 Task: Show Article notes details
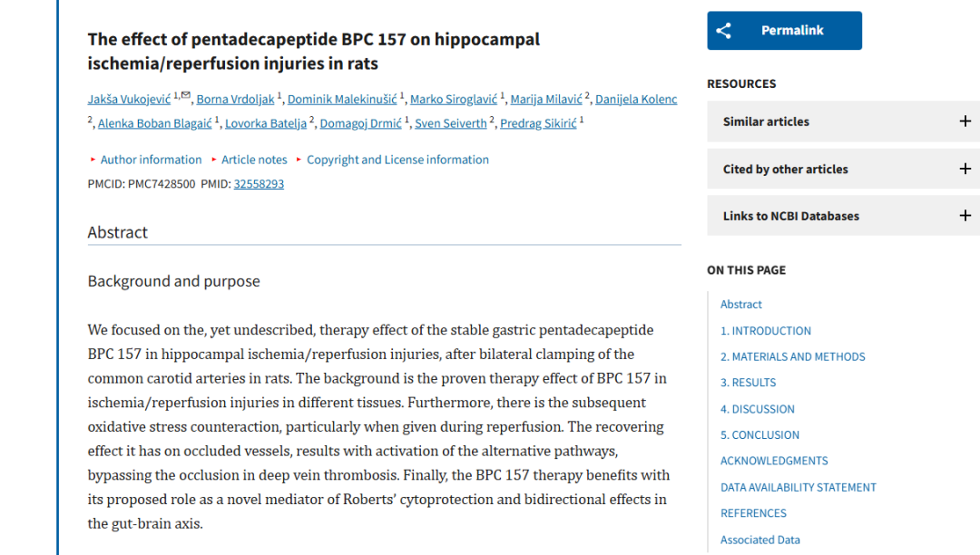click(254, 160)
